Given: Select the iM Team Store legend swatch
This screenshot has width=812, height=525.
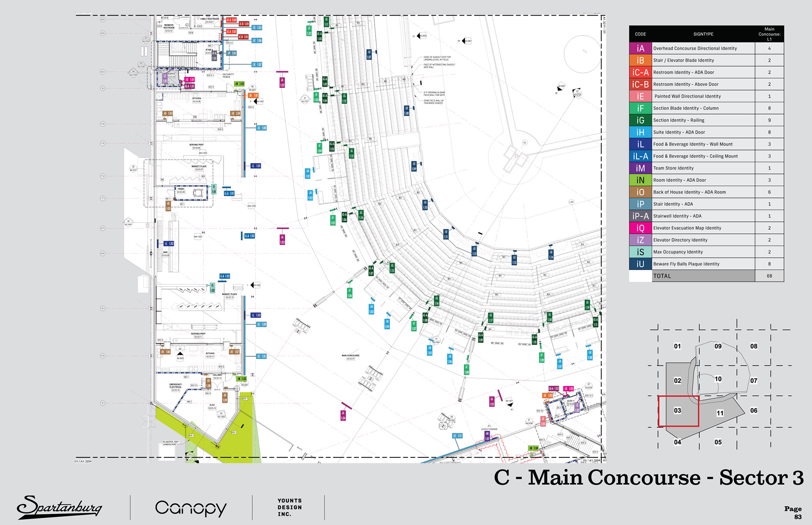Looking at the screenshot, I should click(640, 168).
